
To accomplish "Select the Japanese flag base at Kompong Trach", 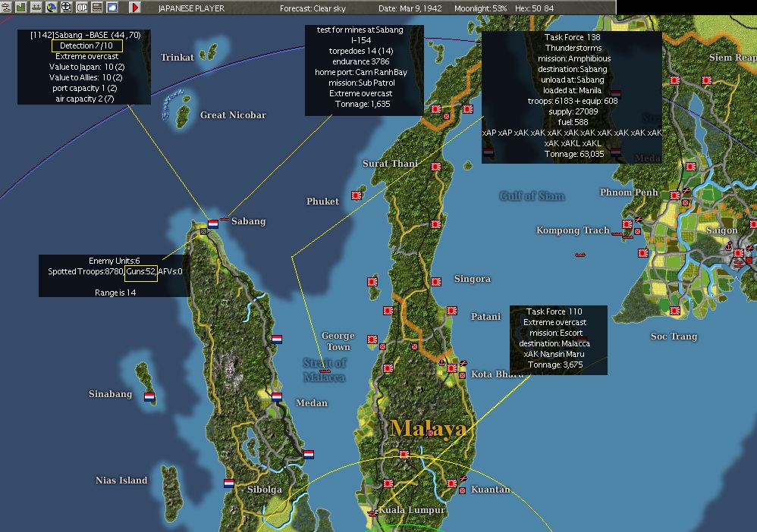I will pyautogui.click(x=627, y=224).
